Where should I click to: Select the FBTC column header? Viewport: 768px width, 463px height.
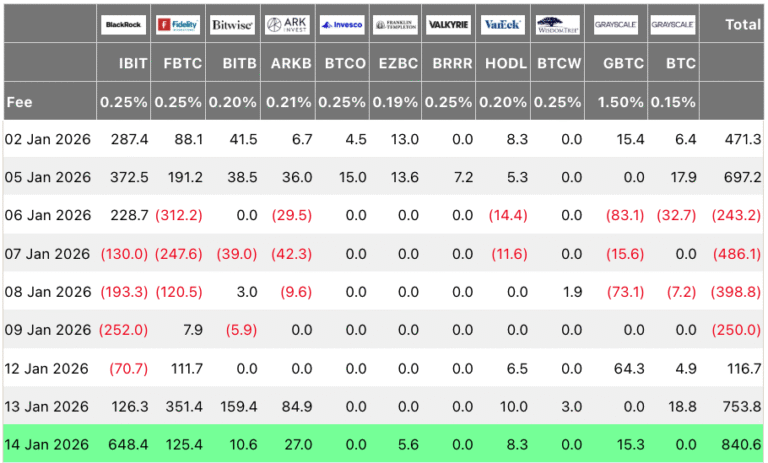184,63
